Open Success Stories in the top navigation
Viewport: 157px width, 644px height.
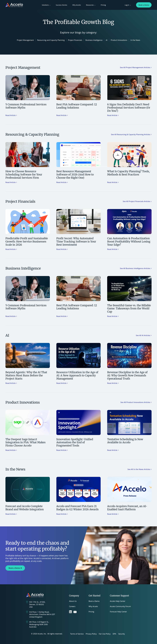pos(61,5)
